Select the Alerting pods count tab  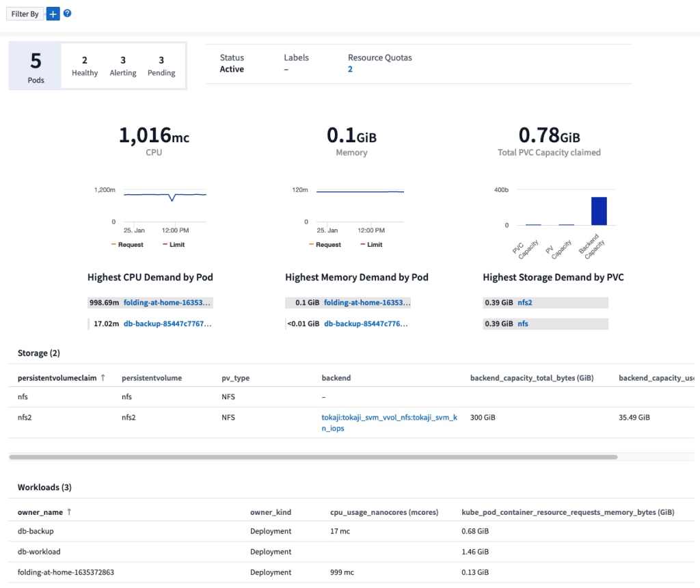coord(123,66)
